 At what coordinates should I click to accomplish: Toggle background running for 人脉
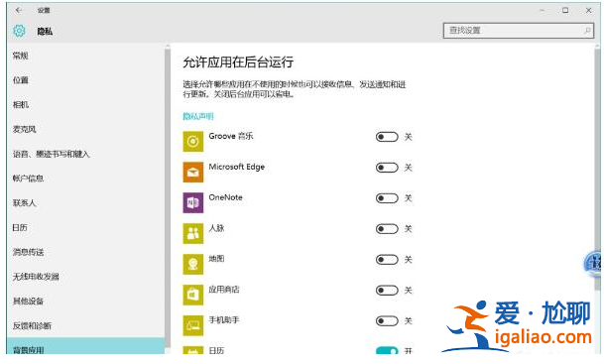pos(387,229)
